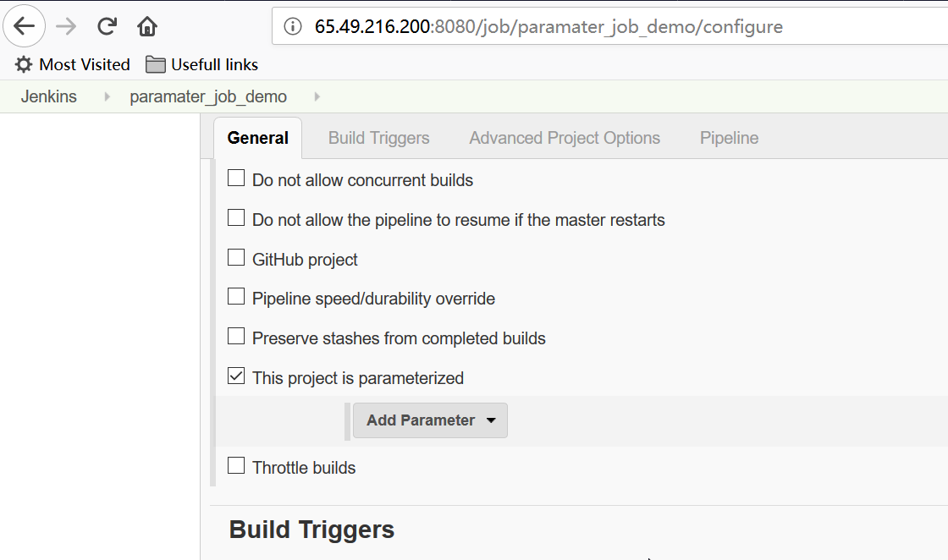
Task: Click the browser back navigation arrow
Action: click(x=24, y=25)
